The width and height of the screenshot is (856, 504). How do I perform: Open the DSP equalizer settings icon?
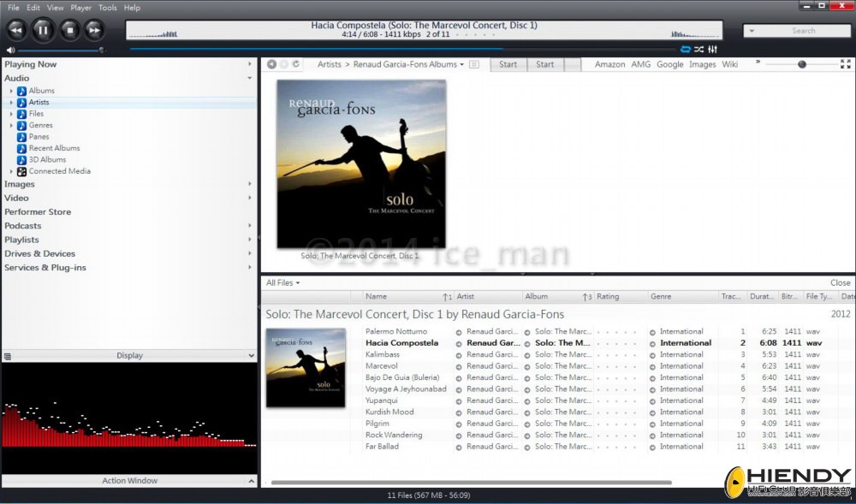click(x=712, y=50)
